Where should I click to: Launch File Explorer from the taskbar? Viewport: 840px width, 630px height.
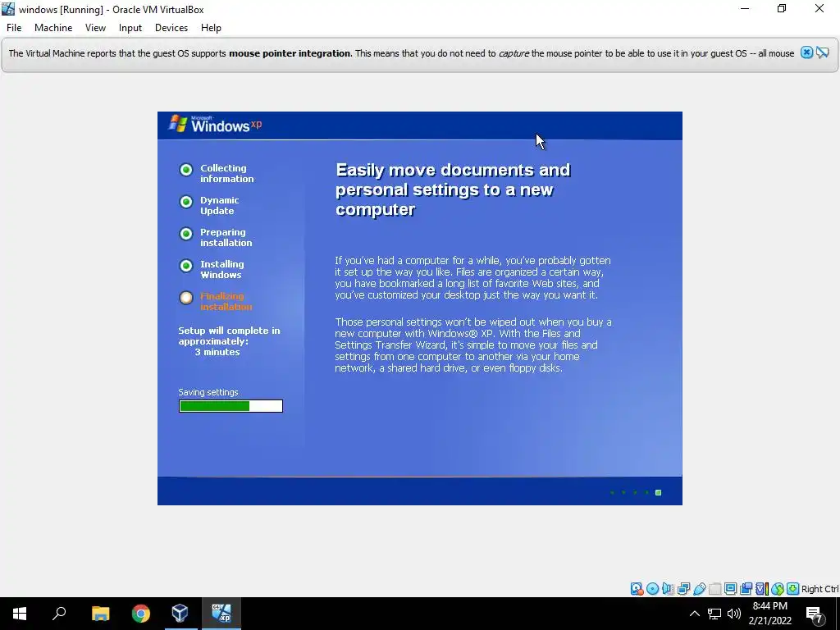click(100, 614)
